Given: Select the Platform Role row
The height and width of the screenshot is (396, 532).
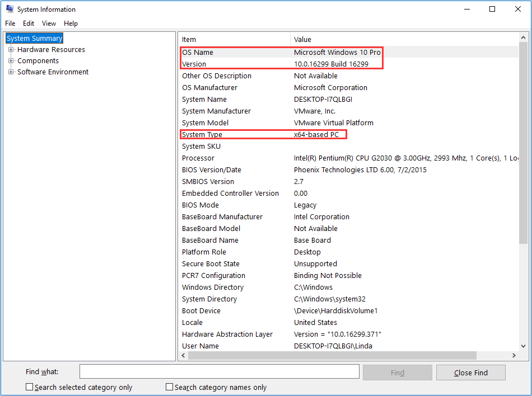Looking at the screenshot, I should [x=348, y=252].
